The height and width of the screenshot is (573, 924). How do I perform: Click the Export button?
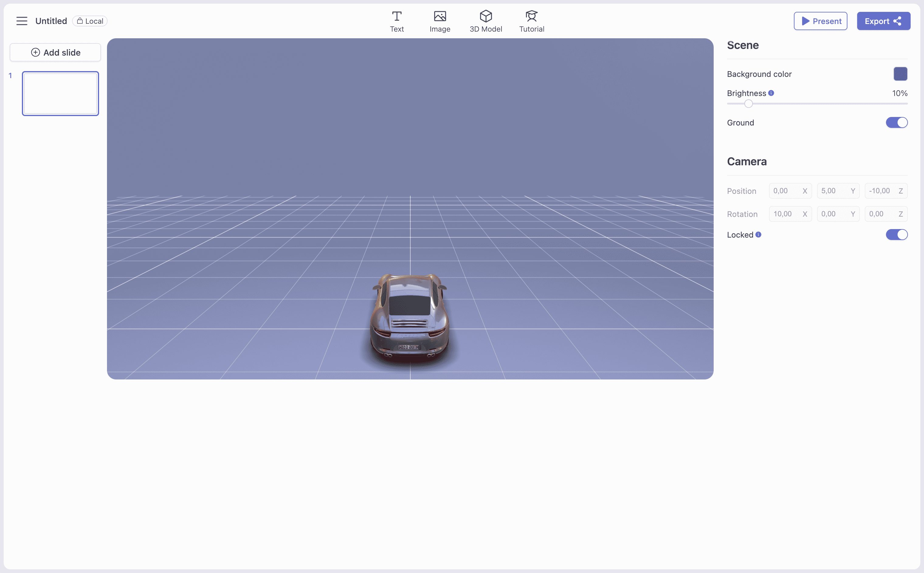tap(883, 21)
